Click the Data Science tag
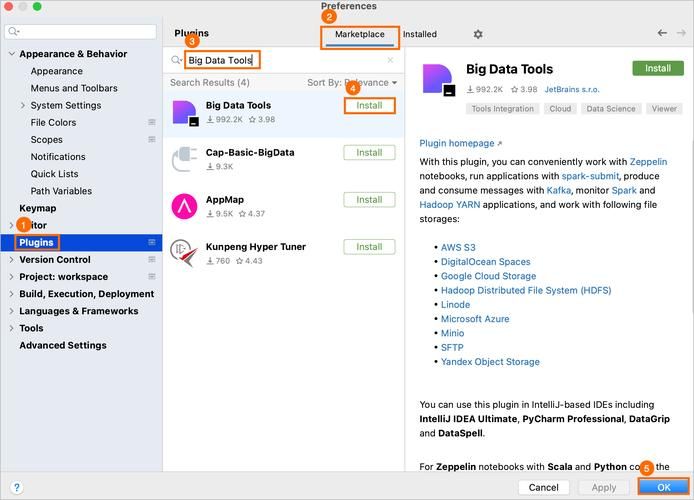 coord(611,109)
